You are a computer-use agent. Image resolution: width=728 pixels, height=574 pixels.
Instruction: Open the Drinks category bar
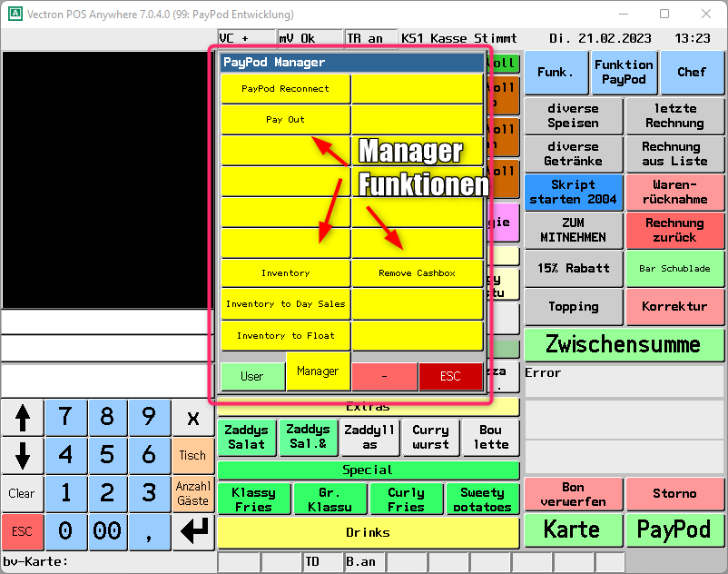pos(369,532)
